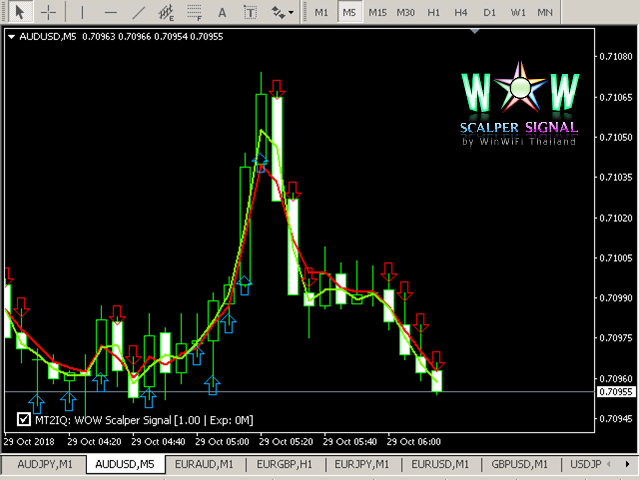Click the MT2IQ WOW Scalper Signal label
Image resolution: width=640 pixels, height=480 pixels.
[144, 420]
